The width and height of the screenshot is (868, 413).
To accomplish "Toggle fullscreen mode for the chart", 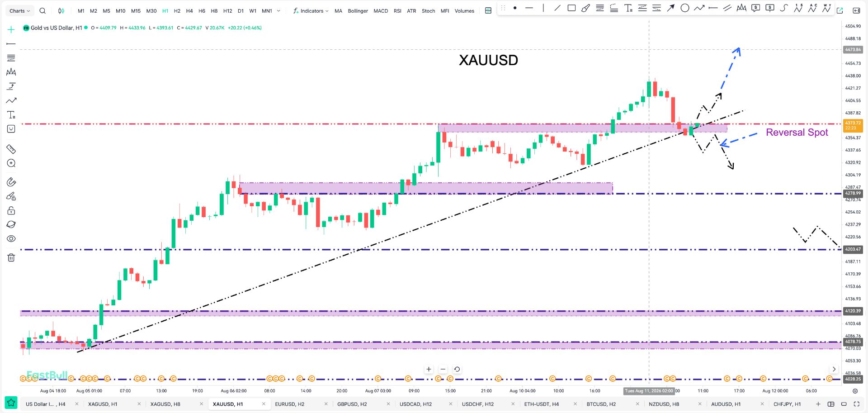I will click(856, 404).
